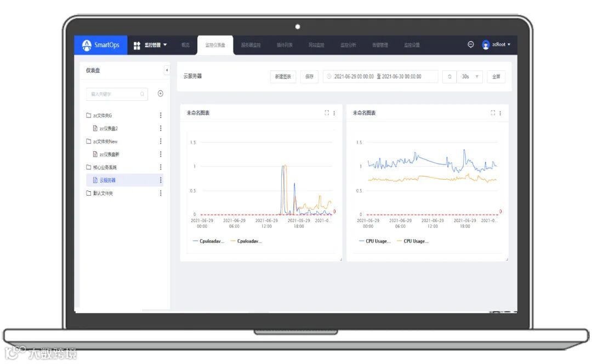Click the 全屏 fullscreen button

click(x=496, y=77)
